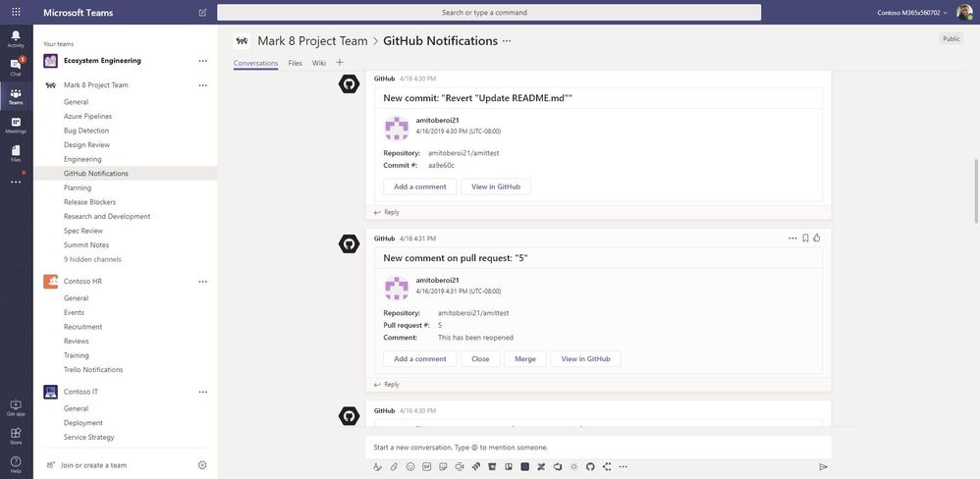Expand the 9 hidden channels
This screenshot has height=479, width=980.
(92, 259)
